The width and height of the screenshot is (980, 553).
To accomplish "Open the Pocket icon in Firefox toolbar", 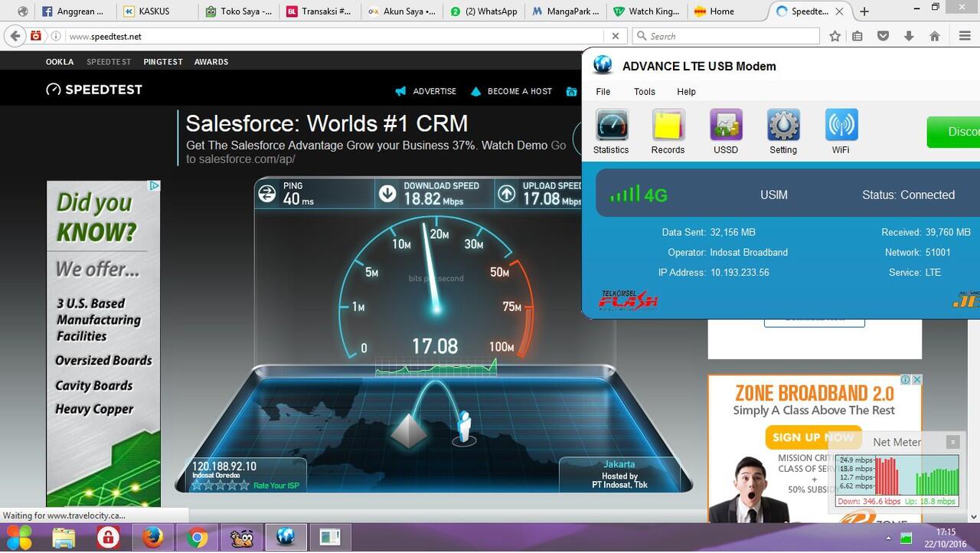I will pos(883,36).
